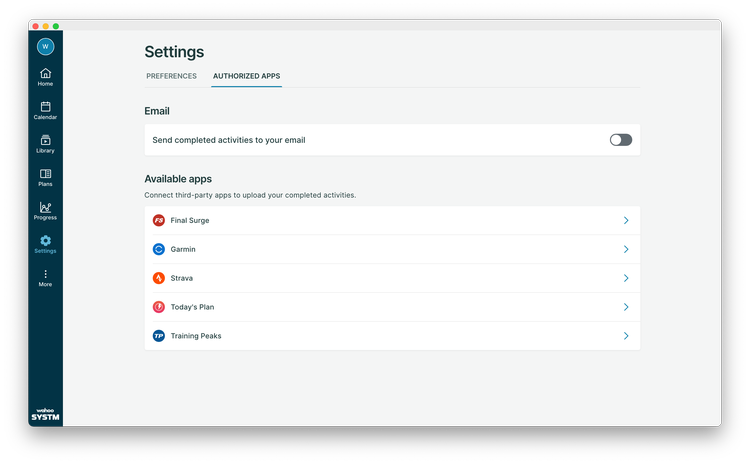Click the Final Surge logo icon

pos(159,220)
